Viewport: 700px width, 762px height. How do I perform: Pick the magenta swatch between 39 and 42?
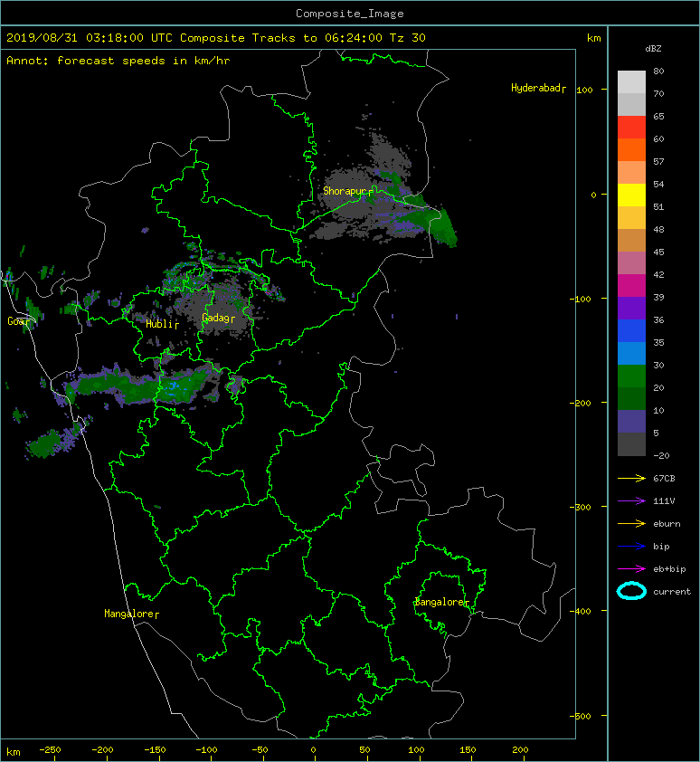pos(631,285)
